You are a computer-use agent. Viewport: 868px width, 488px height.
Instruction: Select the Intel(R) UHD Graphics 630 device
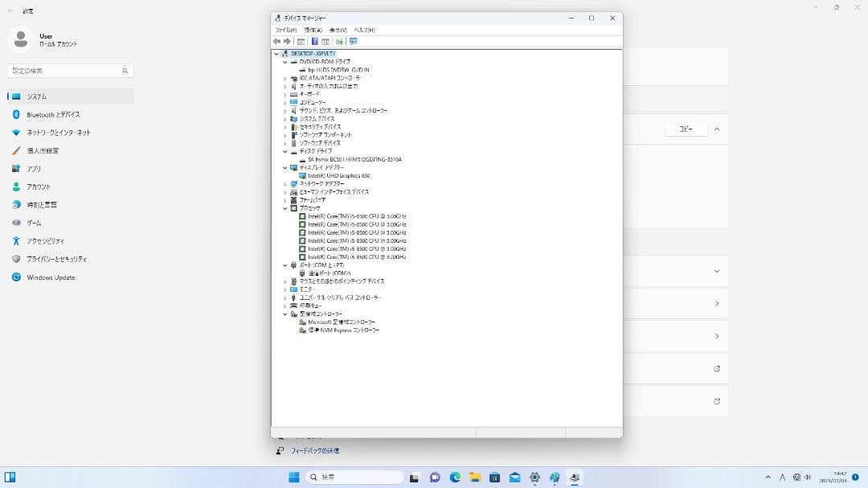[x=338, y=175]
